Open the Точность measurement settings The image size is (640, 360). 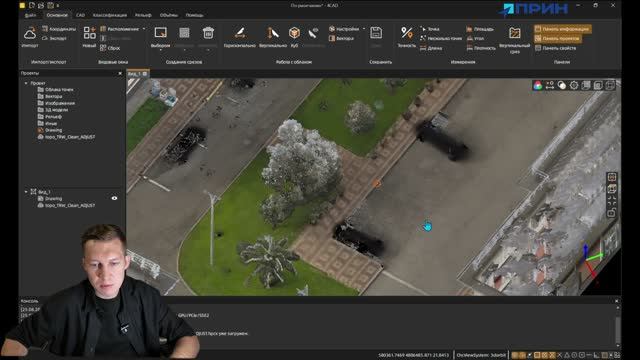[x=407, y=37]
